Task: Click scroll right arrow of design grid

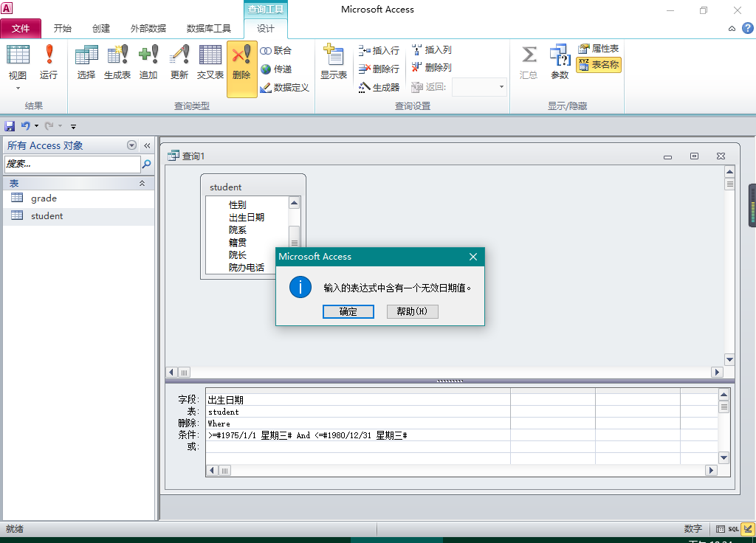Action: (711, 470)
